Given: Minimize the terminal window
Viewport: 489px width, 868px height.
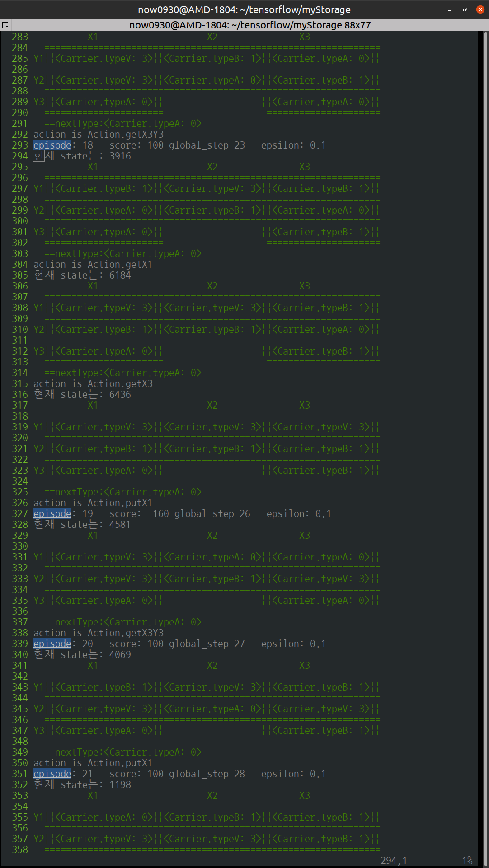Looking at the screenshot, I should click(x=450, y=9).
